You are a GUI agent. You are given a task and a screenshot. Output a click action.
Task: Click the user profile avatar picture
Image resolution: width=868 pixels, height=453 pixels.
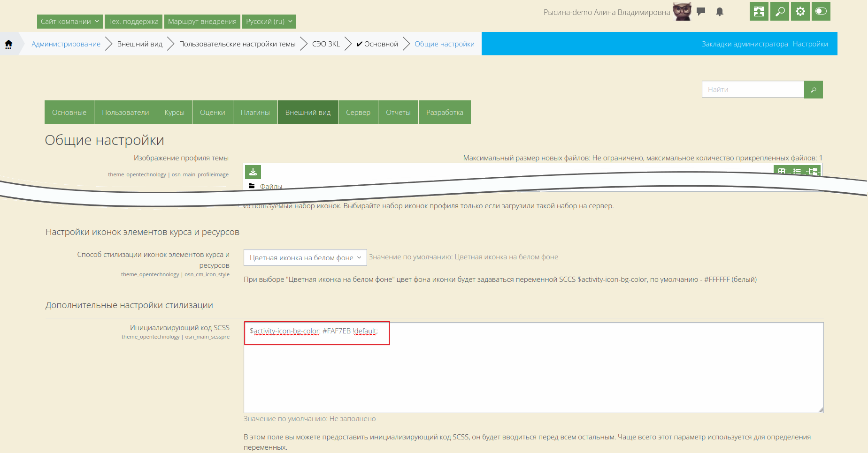click(x=682, y=11)
